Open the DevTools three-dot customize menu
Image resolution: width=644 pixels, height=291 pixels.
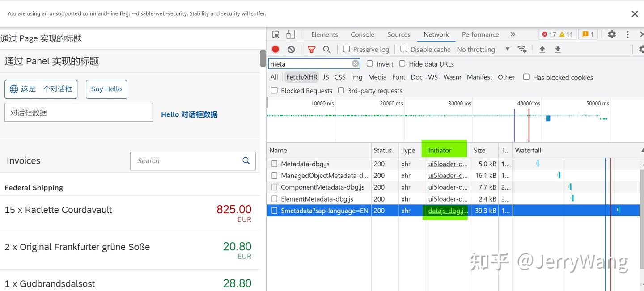[x=627, y=34]
